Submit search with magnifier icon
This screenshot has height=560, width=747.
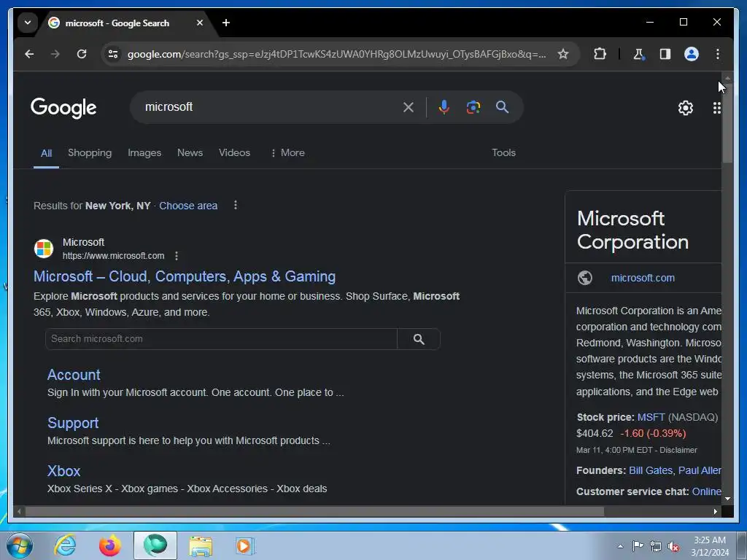coord(502,107)
